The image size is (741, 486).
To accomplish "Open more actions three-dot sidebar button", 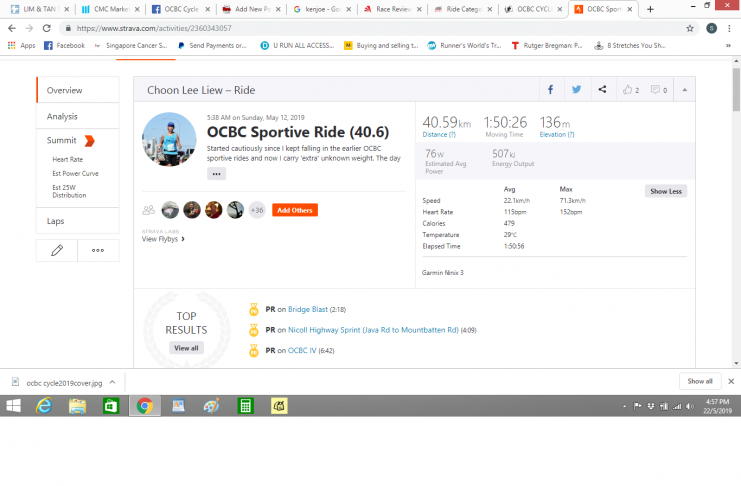I will [x=98, y=250].
